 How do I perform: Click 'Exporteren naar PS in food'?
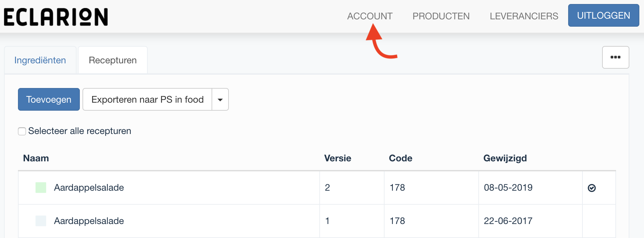tap(147, 100)
